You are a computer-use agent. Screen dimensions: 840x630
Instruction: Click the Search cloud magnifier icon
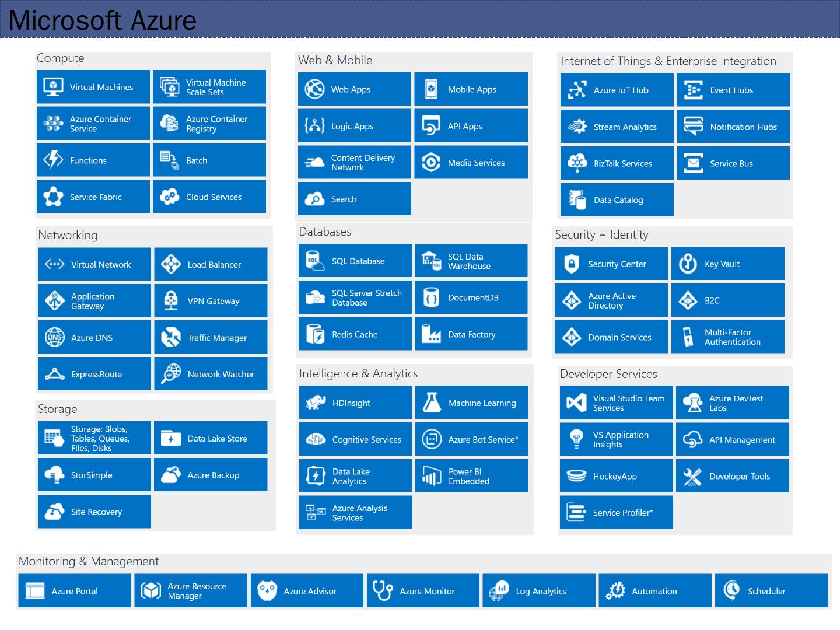pos(314,199)
